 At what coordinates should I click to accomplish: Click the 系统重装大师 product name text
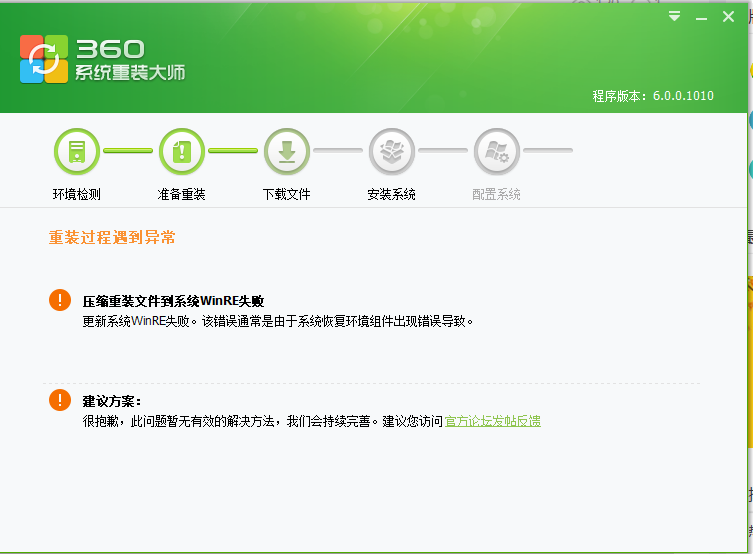tap(130, 73)
